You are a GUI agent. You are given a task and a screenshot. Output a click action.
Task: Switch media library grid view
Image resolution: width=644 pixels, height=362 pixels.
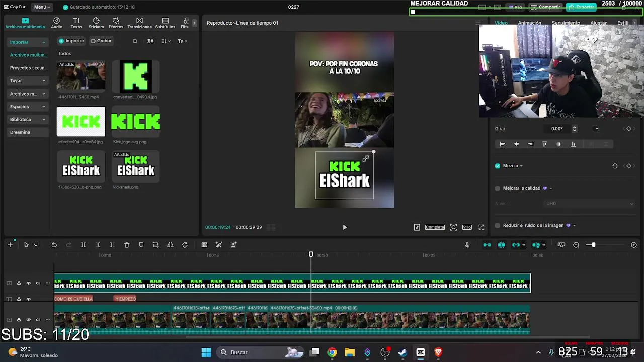click(x=150, y=41)
